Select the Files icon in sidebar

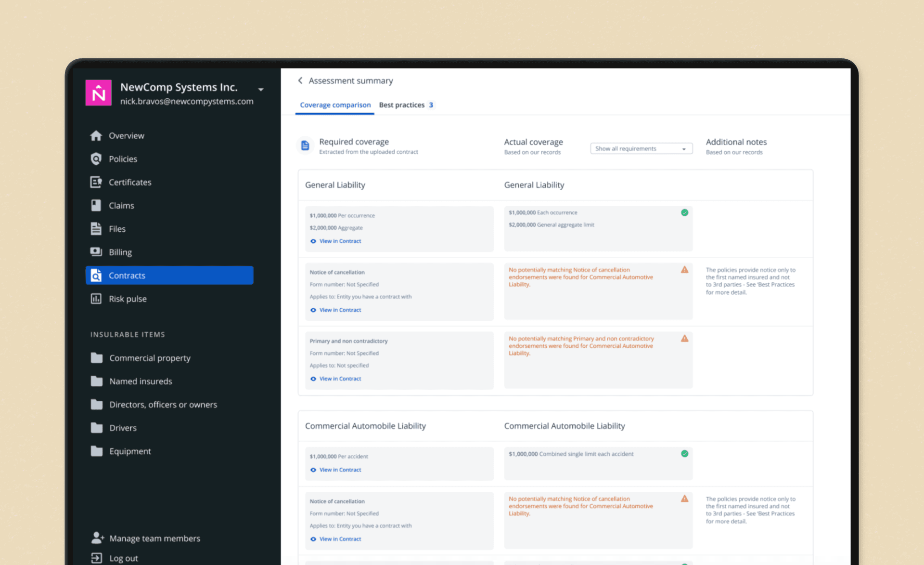point(96,228)
